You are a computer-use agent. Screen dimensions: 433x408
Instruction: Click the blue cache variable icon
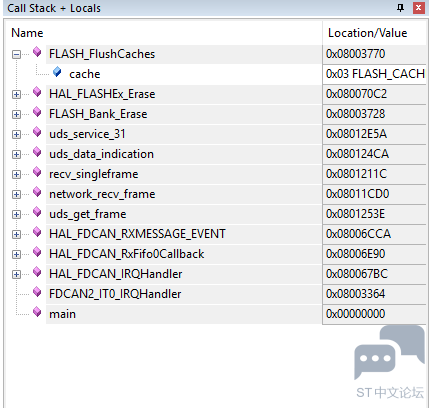pos(57,72)
